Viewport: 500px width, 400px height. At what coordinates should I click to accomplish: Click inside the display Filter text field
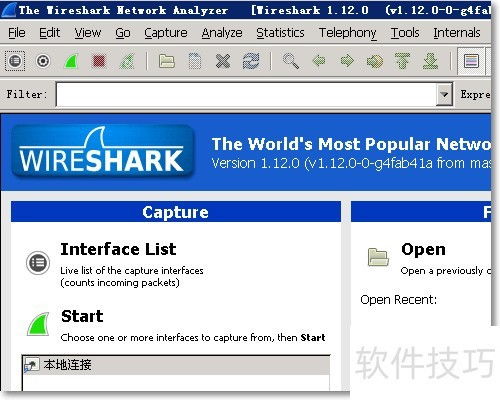click(x=247, y=95)
